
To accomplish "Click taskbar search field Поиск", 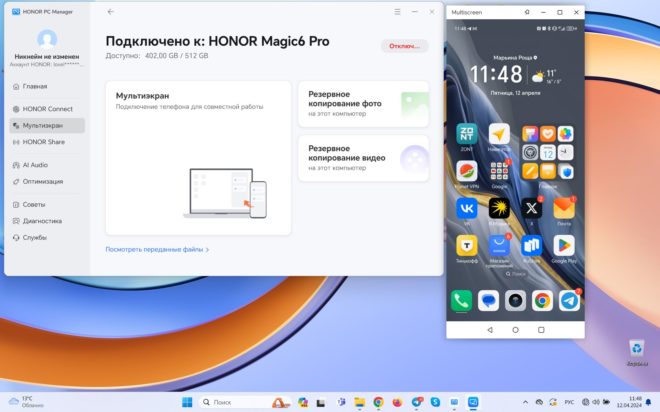I will point(244,402).
